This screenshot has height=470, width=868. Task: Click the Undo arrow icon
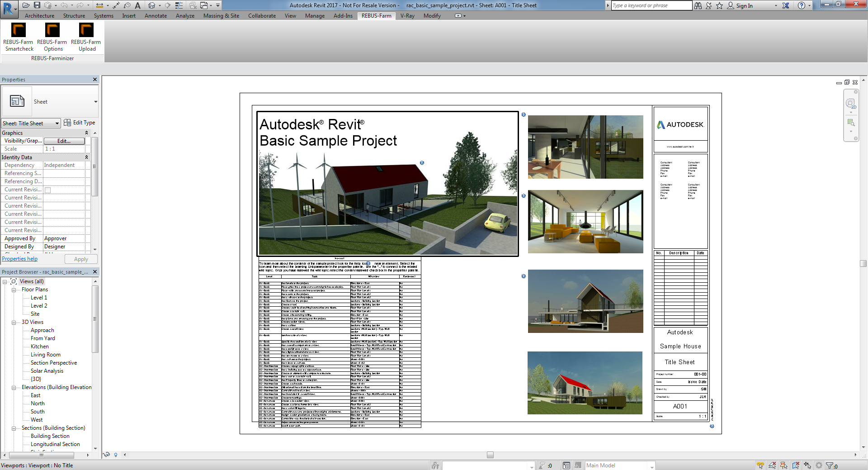[x=64, y=5]
